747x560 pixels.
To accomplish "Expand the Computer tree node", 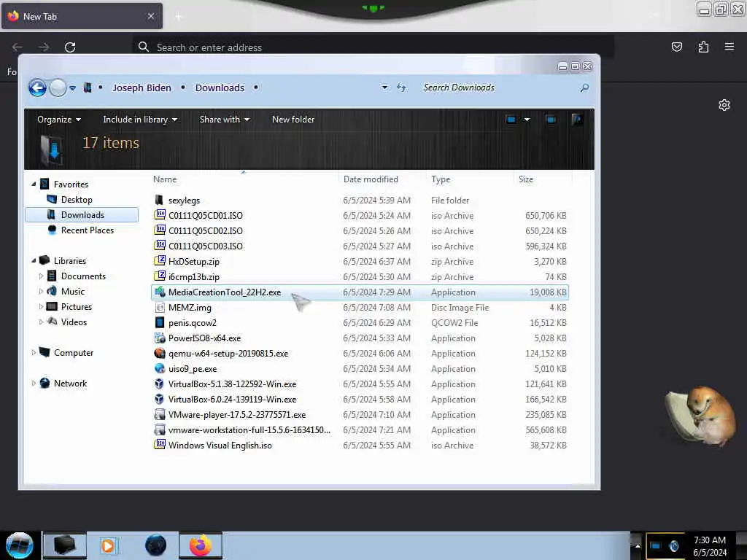I will pos(34,353).
